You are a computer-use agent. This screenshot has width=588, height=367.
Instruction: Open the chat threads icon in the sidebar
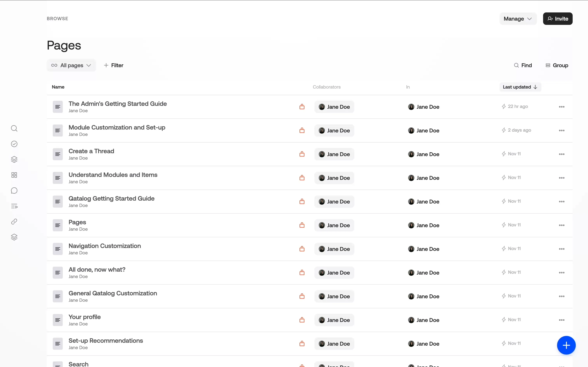(x=14, y=190)
